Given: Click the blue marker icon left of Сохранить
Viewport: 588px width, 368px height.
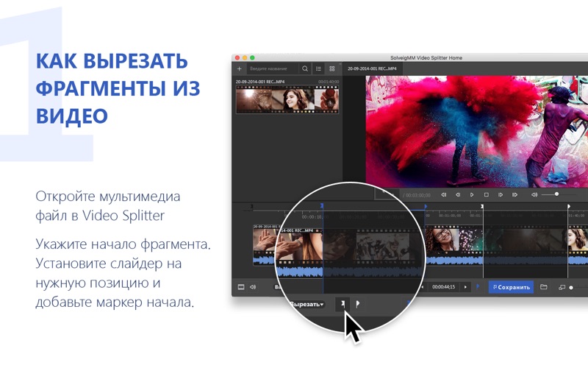Looking at the screenshot, I should tap(478, 286).
